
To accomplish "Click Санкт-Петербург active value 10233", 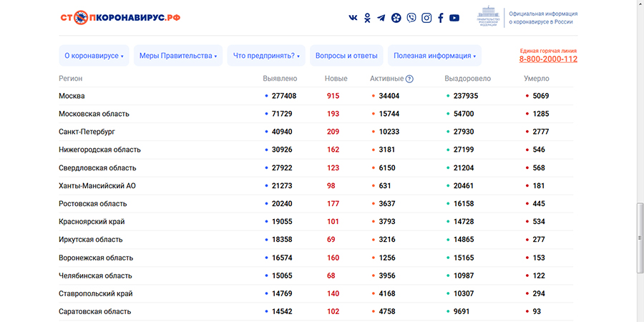I will tap(389, 132).
